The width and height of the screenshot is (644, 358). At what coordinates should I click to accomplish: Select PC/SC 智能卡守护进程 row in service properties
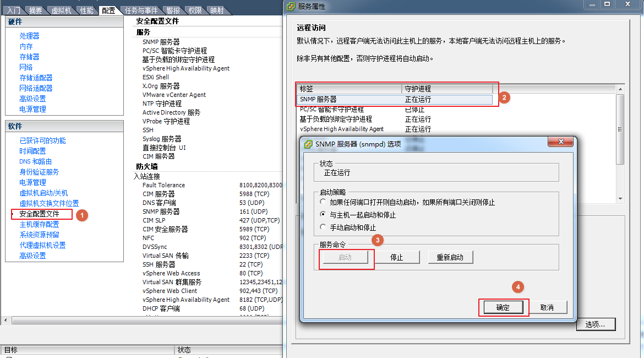coord(395,110)
